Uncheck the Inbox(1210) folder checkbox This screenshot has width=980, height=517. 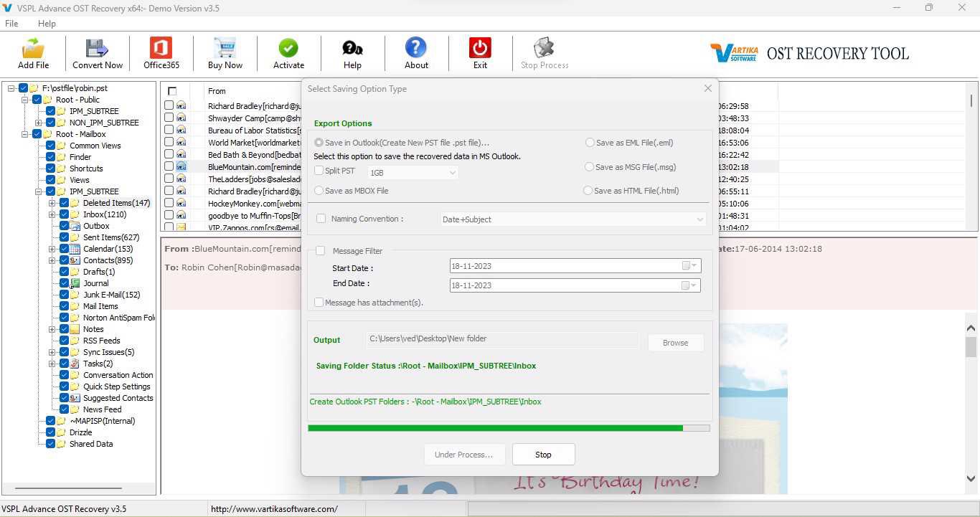click(64, 214)
